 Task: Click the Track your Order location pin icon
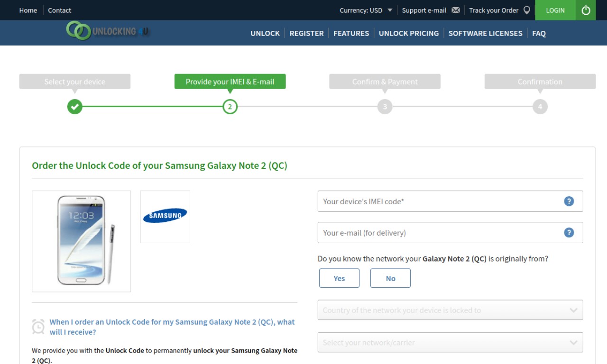tap(526, 10)
